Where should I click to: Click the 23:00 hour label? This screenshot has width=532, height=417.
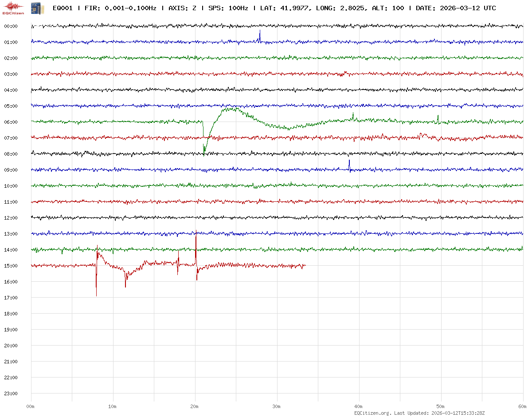[x=11, y=393]
